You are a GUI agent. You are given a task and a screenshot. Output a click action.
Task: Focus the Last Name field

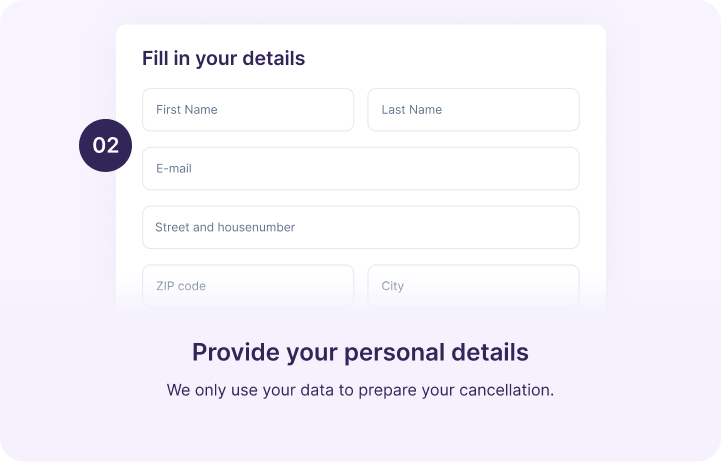(473, 110)
